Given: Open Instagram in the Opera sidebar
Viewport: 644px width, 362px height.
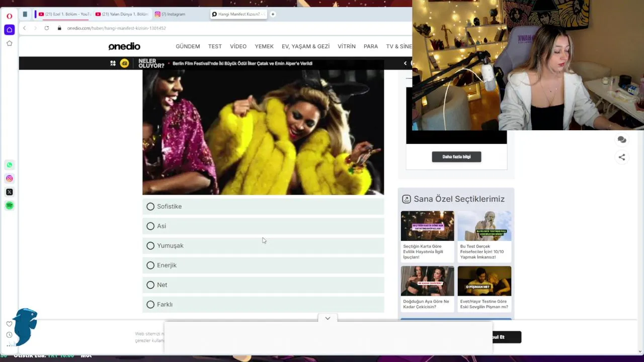Looking at the screenshot, I should point(9,178).
